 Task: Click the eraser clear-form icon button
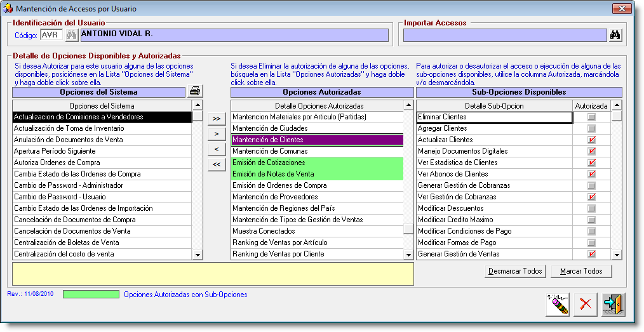[558, 305]
